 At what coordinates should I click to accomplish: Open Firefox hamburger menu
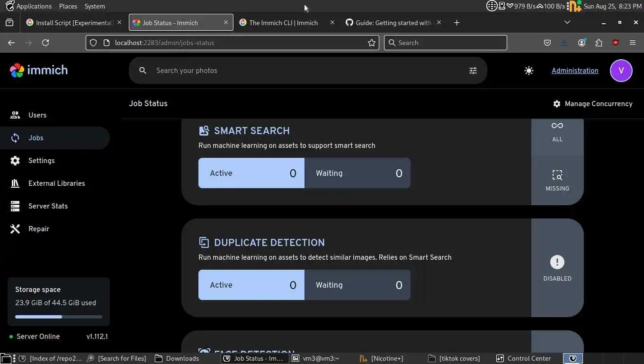(633, 43)
